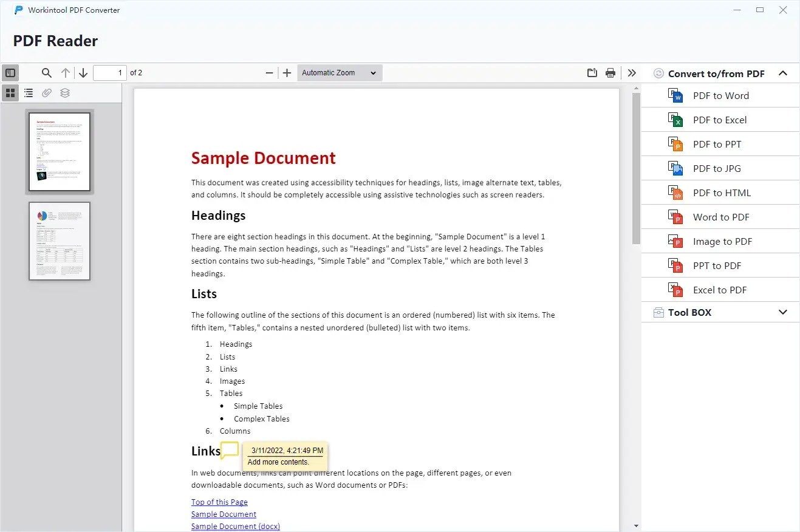Open a different PDF file

592,72
